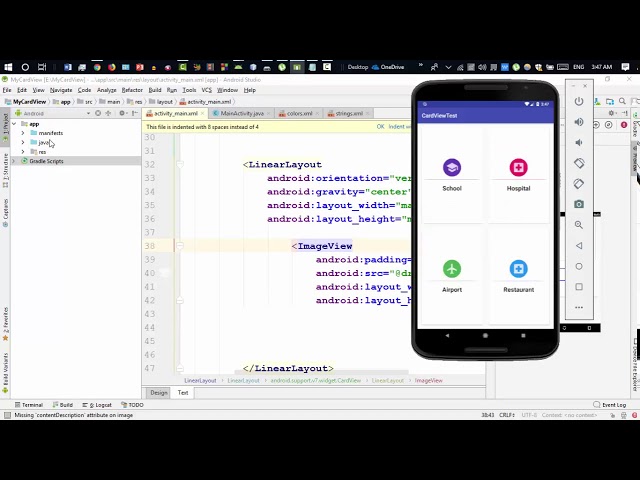Image resolution: width=640 pixels, height=480 pixels.
Task: Open the Event Log
Action: pos(609,405)
